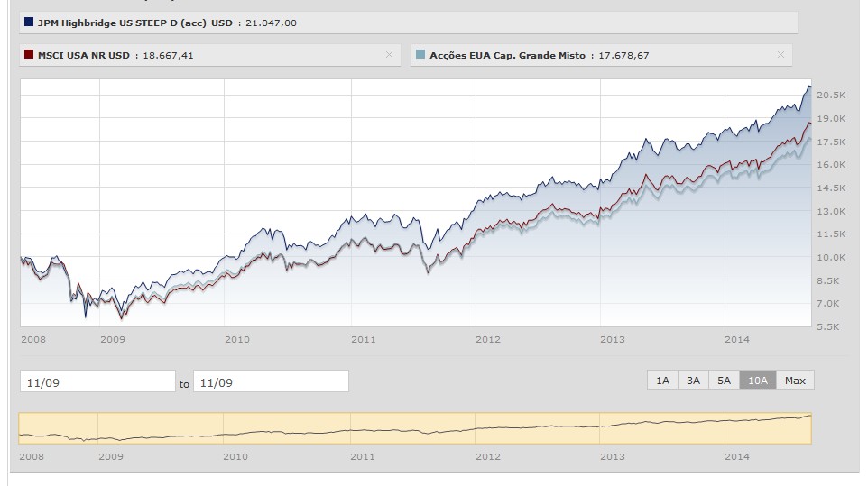Click the dark red MSCI USA swatch
The width and height of the screenshot is (868, 486).
[30, 55]
